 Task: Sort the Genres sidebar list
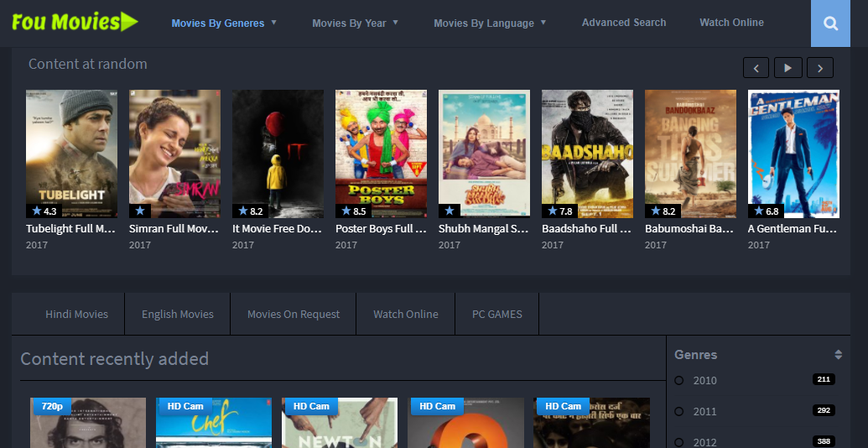pos(838,355)
